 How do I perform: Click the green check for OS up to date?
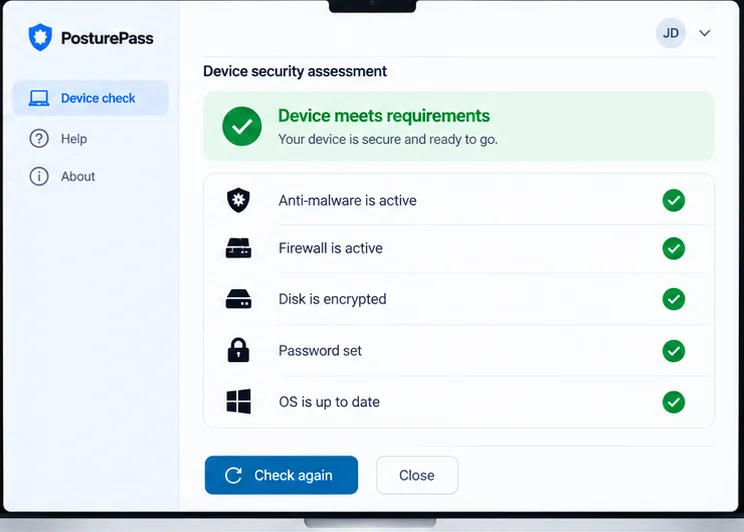(x=674, y=402)
